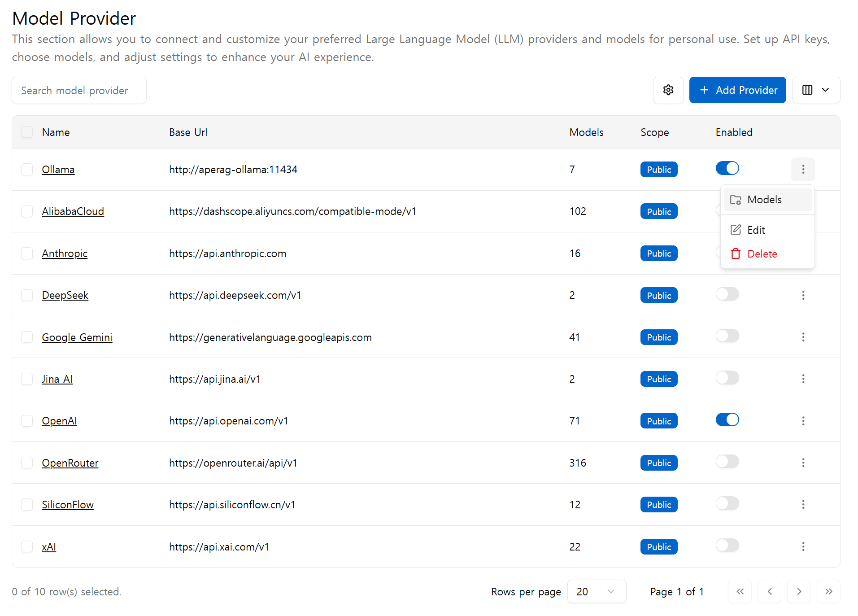
Task: Open the Ollama provider link
Action: [x=58, y=170]
